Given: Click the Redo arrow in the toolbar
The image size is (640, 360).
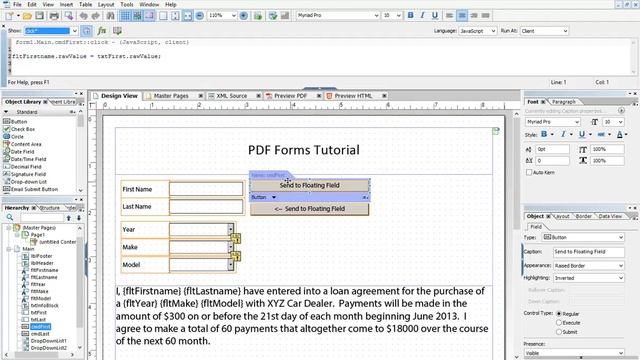Looking at the screenshot, I should pos(96,16).
